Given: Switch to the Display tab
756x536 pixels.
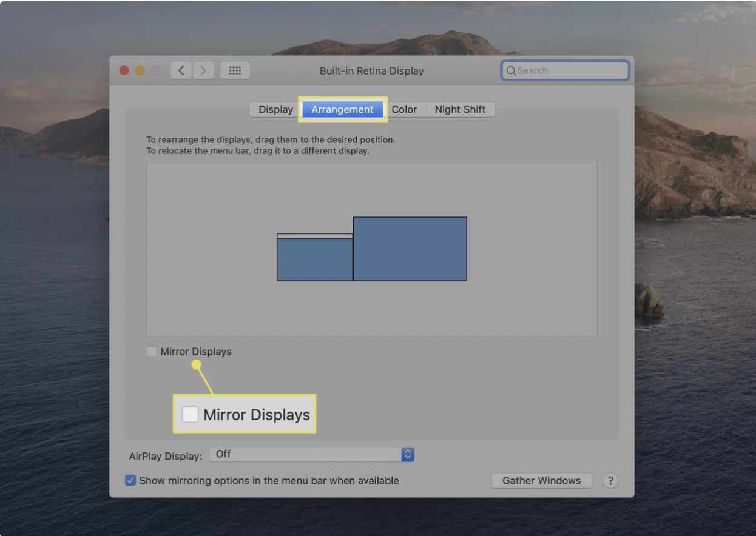Looking at the screenshot, I should click(275, 110).
